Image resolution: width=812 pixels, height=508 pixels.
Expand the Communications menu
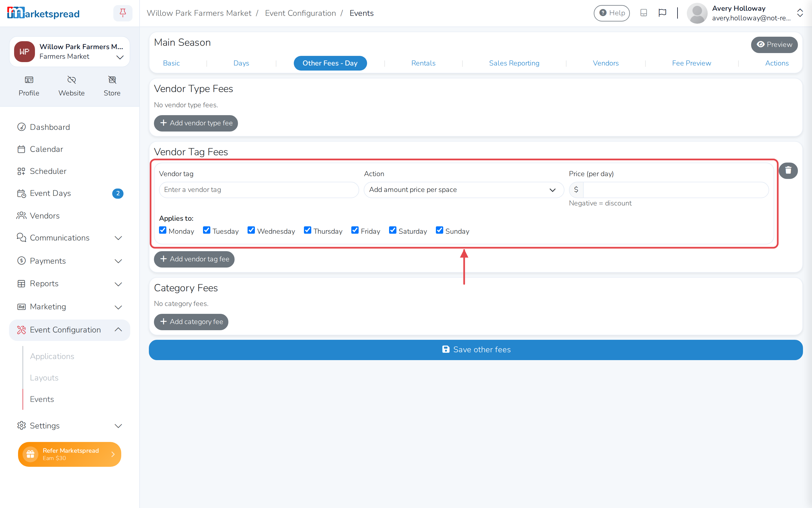point(69,238)
